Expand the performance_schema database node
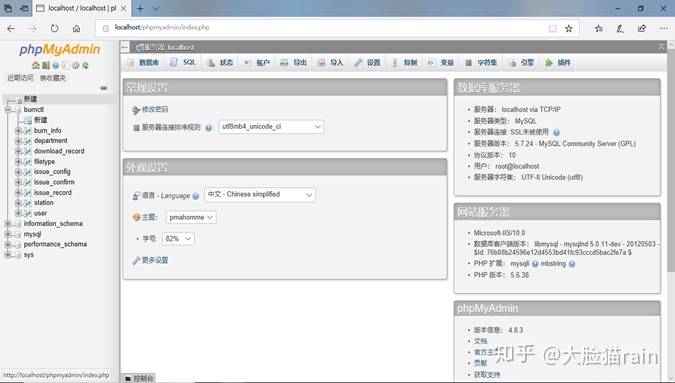675x383 pixels. click(x=8, y=244)
